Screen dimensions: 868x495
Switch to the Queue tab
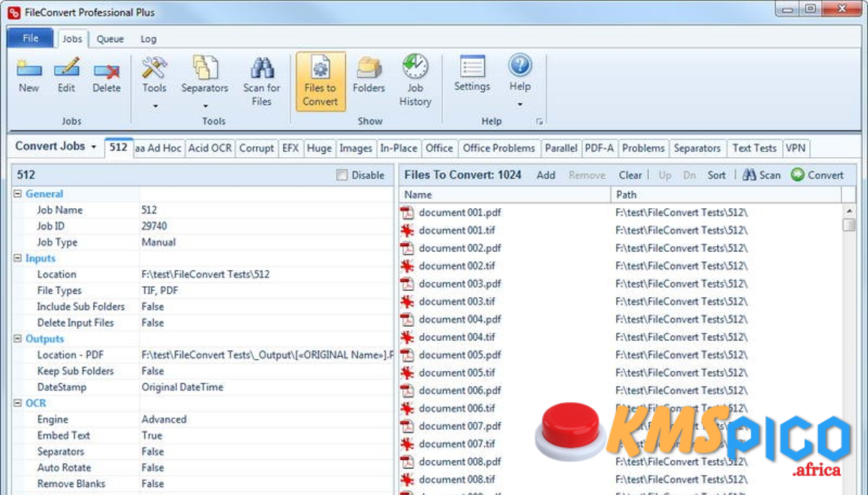[x=110, y=39]
